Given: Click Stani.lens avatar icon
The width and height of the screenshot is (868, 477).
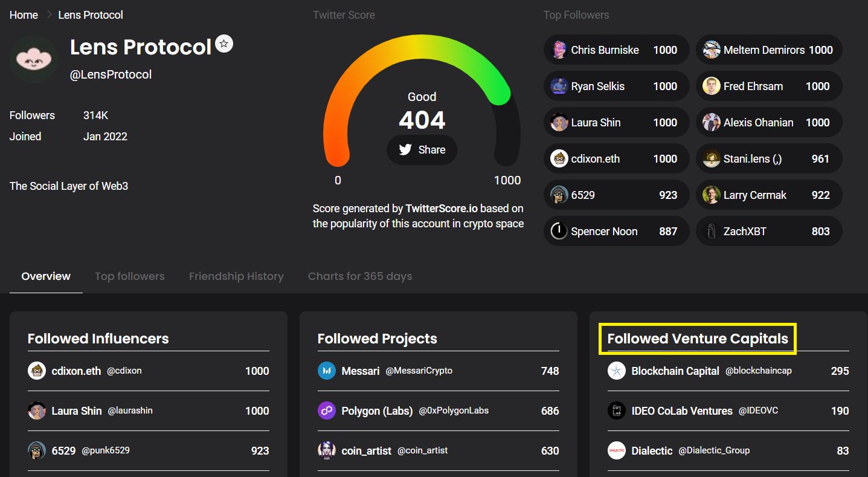Looking at the screenshot, I should 712,159.
